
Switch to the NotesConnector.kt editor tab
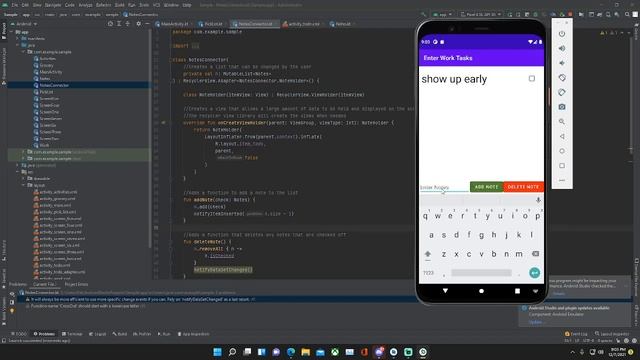(255, 24)
